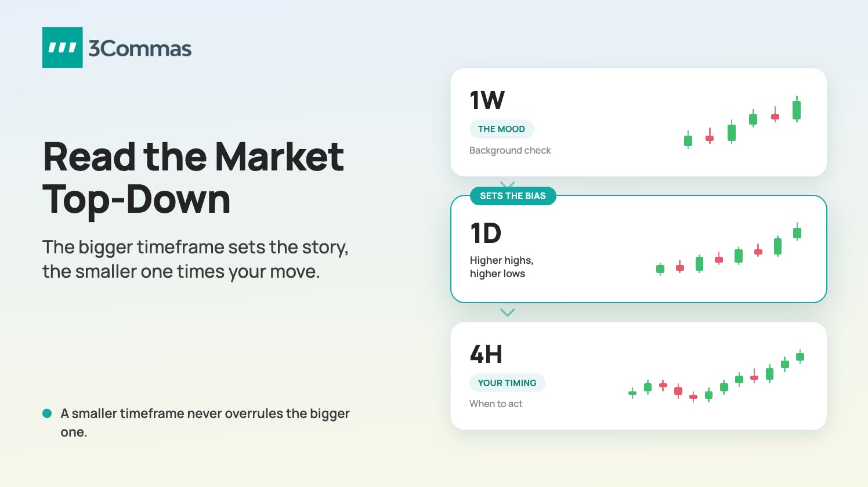Click the Higher highs, higher lows text

click(x=501, y=267)
